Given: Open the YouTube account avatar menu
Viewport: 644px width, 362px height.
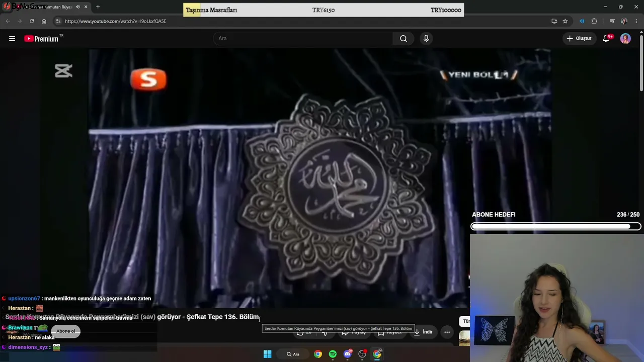Looking at the screenshot, I should [x=625, y=39].
